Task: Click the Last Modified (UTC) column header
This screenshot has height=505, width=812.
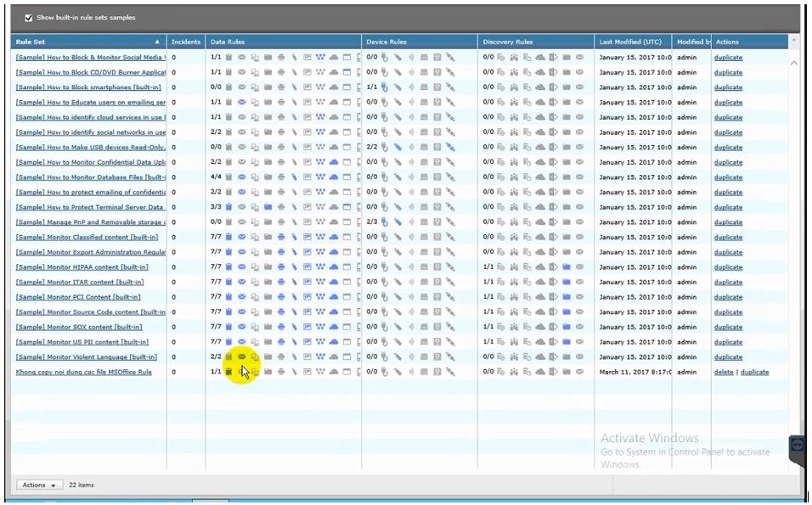Action: [629, 42]
